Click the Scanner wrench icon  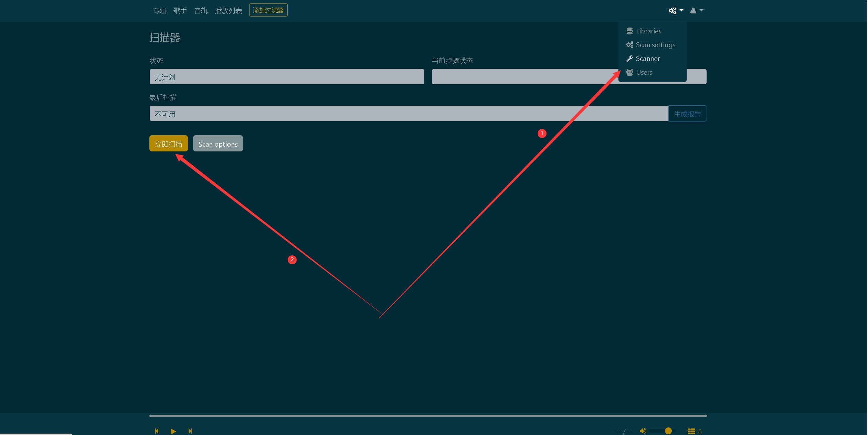point(629,59)
